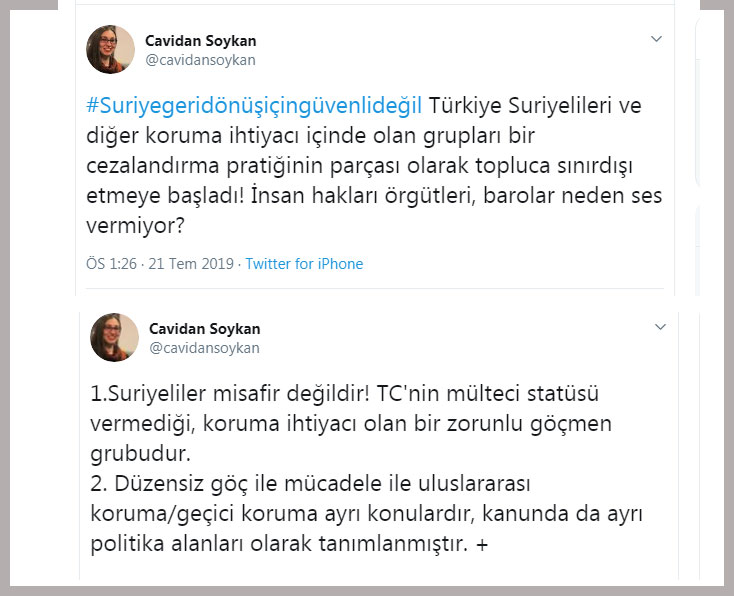Viewport: 734px width, 596px height.
Task: Click the "Twitter for iPhone" source link
Action: [x=304, y=264]
